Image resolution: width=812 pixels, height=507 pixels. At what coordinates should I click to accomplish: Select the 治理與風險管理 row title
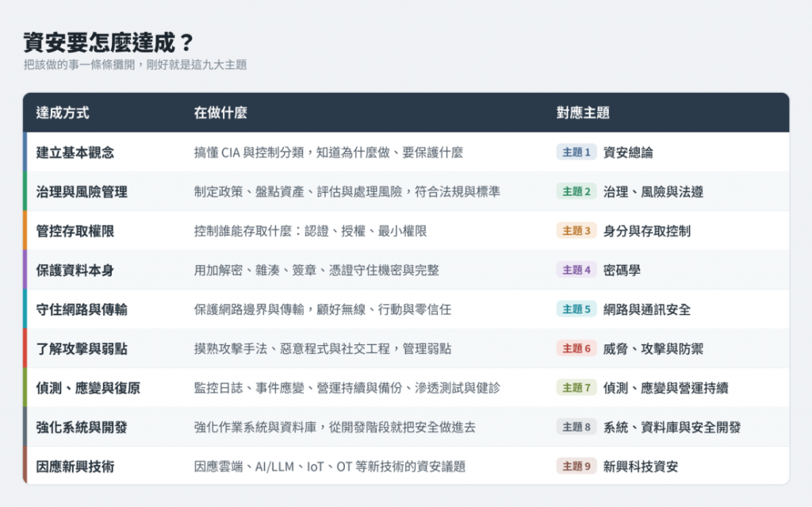click(82, 192)
